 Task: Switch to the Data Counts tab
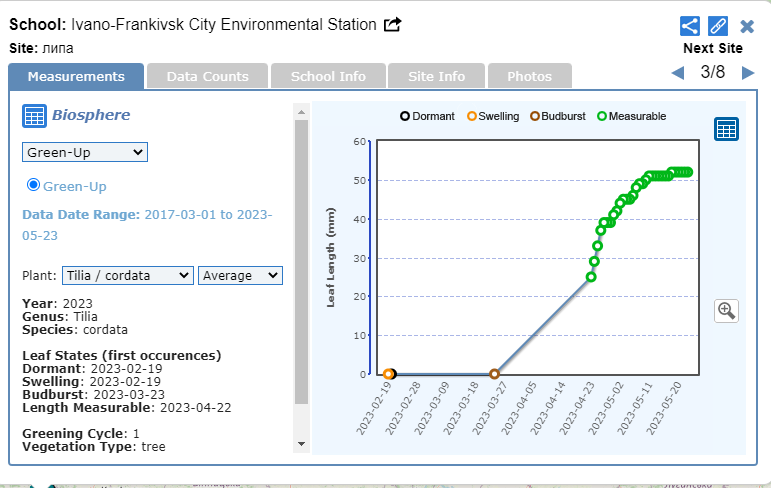click(207, 76)
